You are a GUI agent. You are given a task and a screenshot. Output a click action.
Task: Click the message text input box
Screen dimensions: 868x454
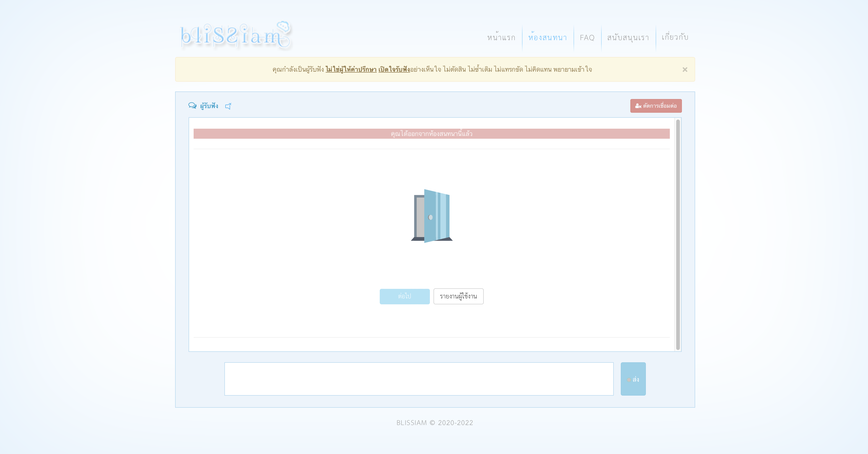pos(419,379)
